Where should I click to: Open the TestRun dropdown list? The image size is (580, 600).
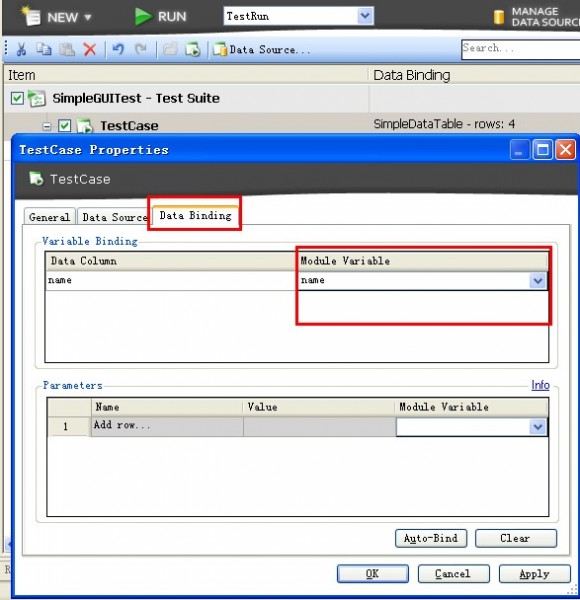coord(365,16)
